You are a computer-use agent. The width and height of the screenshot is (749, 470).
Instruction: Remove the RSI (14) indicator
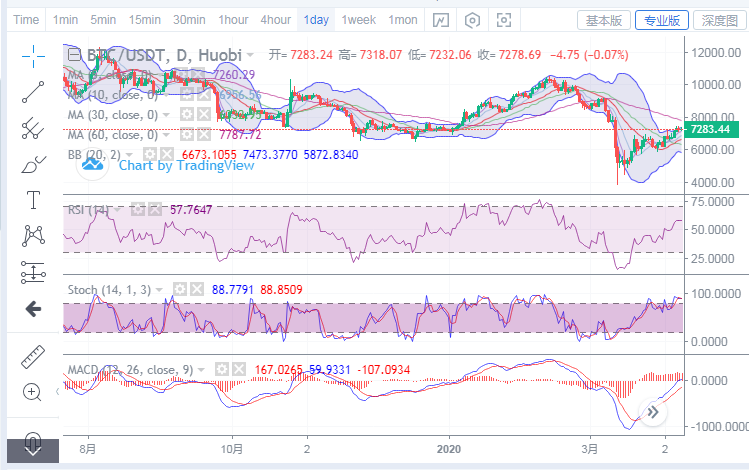[155, 209]
